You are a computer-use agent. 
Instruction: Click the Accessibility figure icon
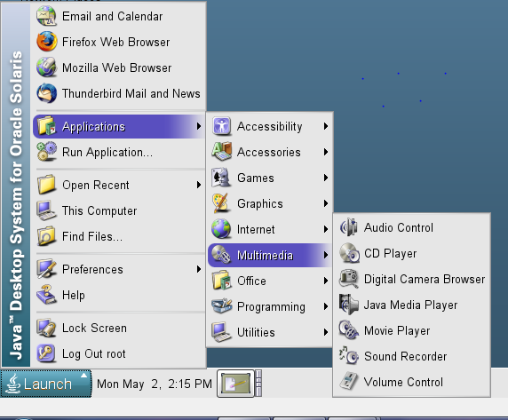222,126
